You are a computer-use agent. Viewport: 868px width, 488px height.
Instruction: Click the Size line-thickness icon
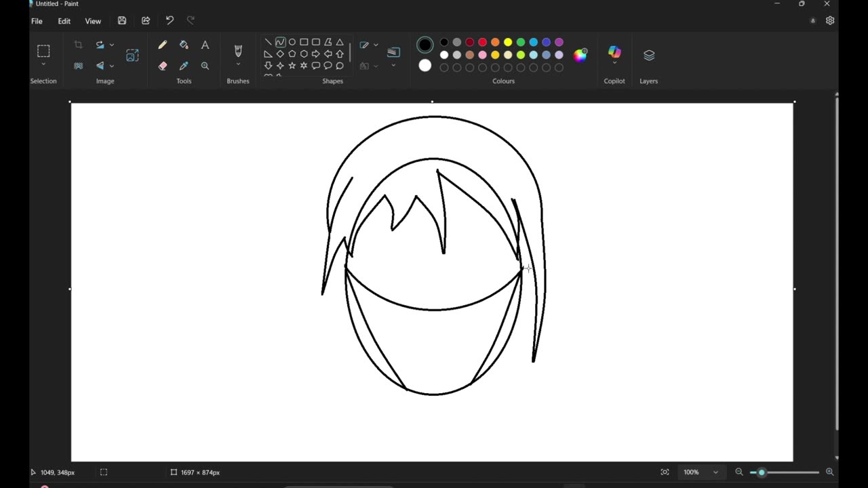point(393,52)
